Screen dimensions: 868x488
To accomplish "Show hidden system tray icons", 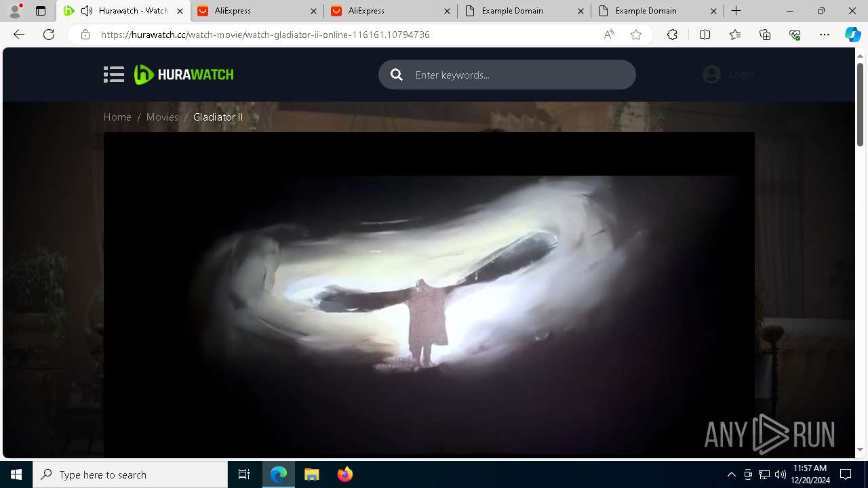I will pos(731,474).
